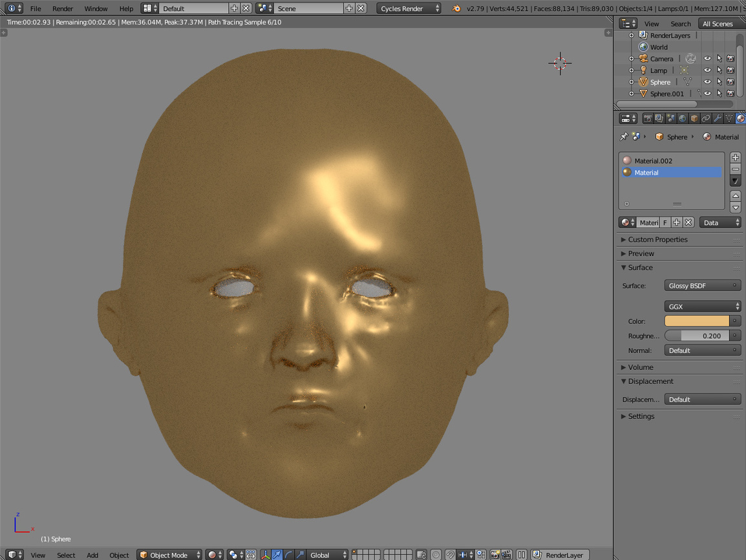Open the Render properties tab (camera icon)

tap(647, 119)
